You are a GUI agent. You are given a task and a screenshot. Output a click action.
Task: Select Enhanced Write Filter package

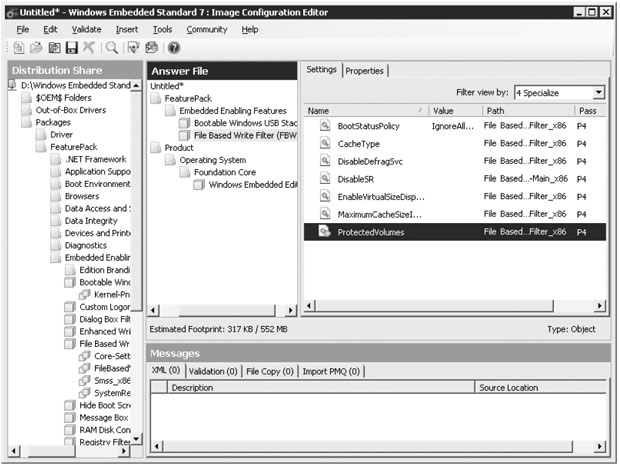(x=105, y=331)
